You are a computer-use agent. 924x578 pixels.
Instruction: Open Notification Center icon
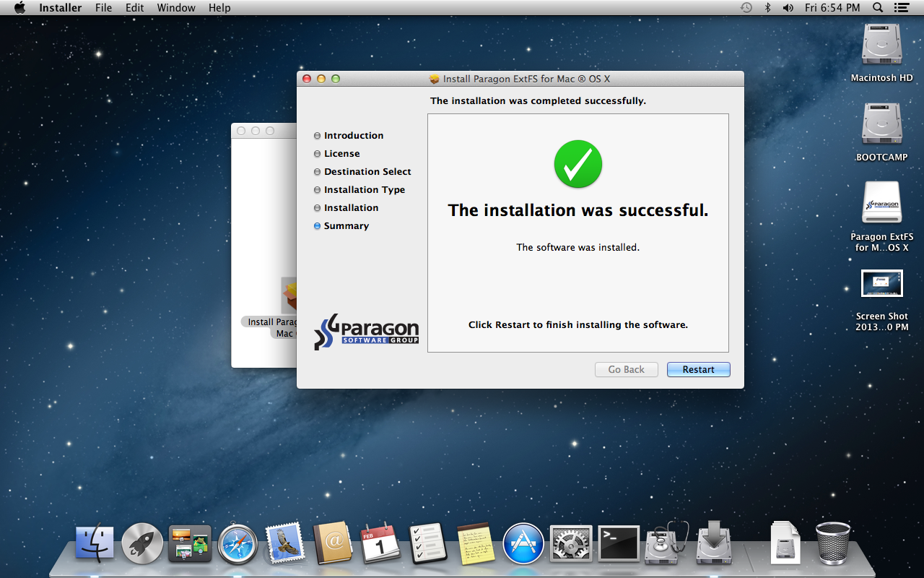901,8
